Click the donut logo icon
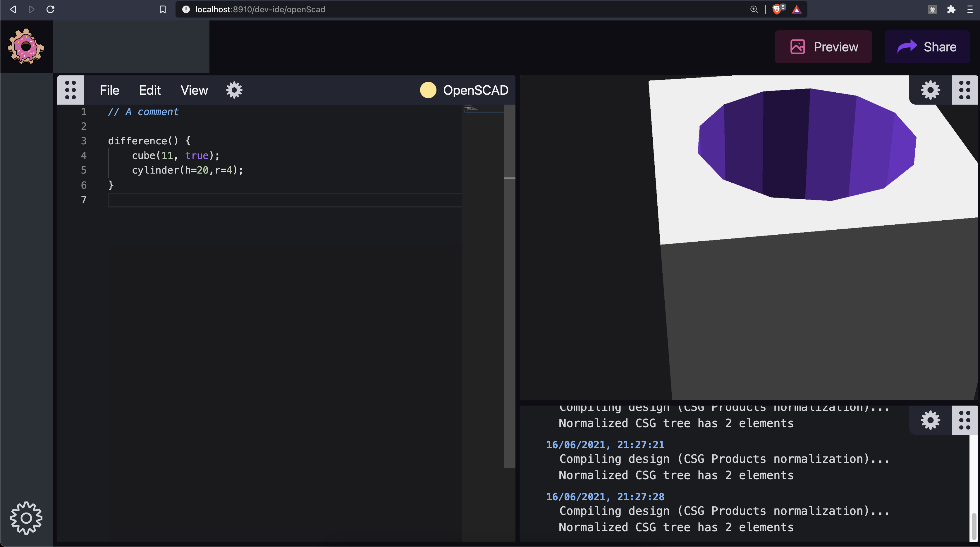 tap(26, 46)
